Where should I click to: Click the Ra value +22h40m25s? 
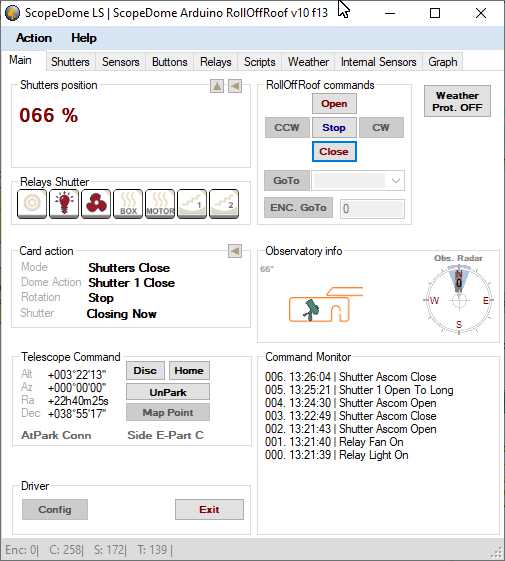click(78, 401)
